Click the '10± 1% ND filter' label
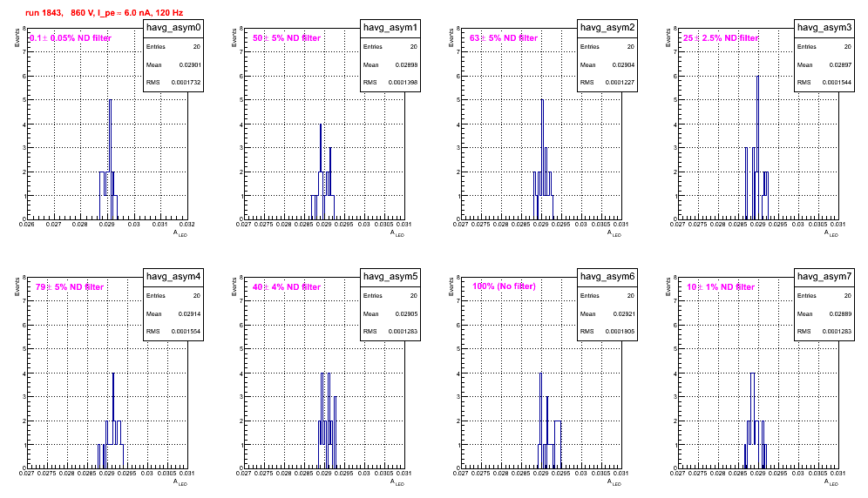Viewport: 868px width, 498px height. click(x=721, y=287)
